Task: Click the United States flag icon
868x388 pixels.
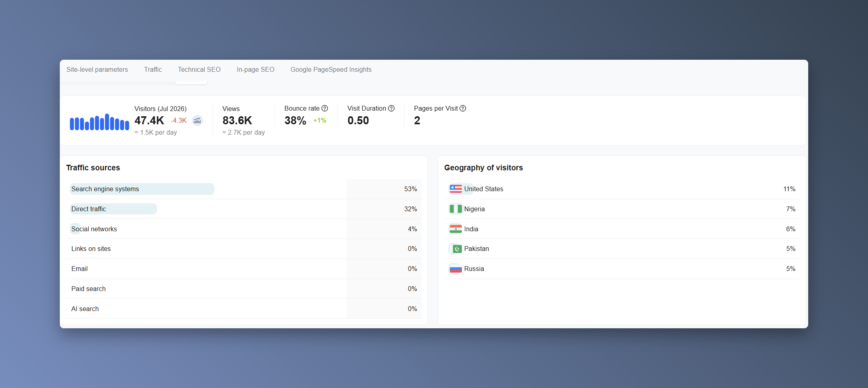Action: click(455, 189)
